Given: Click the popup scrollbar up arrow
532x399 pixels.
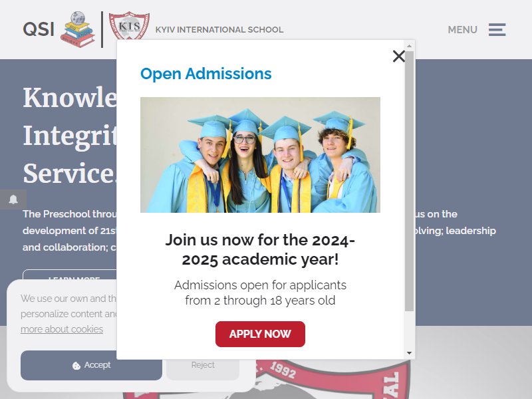Looking at the screenshot, I should tap(409, 46).
